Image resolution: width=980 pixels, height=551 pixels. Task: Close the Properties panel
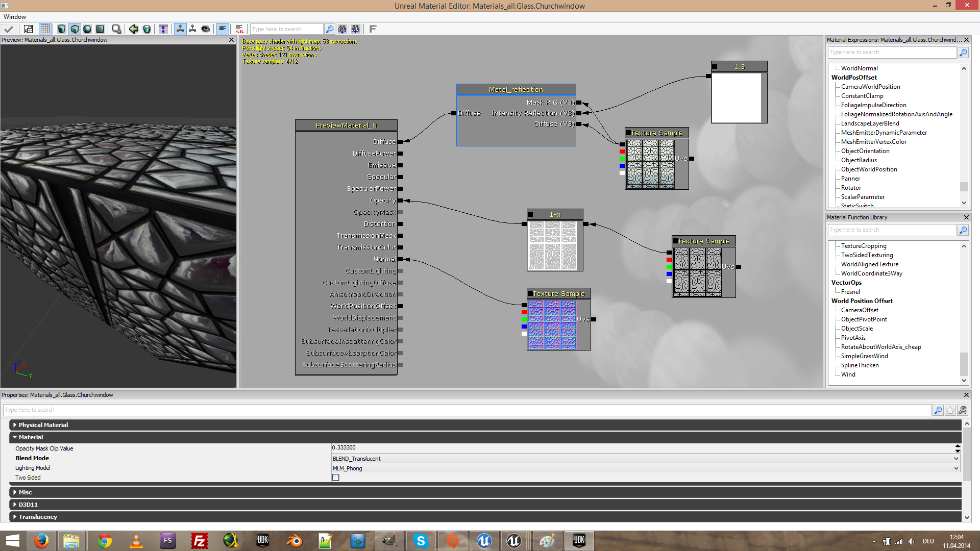tap(966, 395)
